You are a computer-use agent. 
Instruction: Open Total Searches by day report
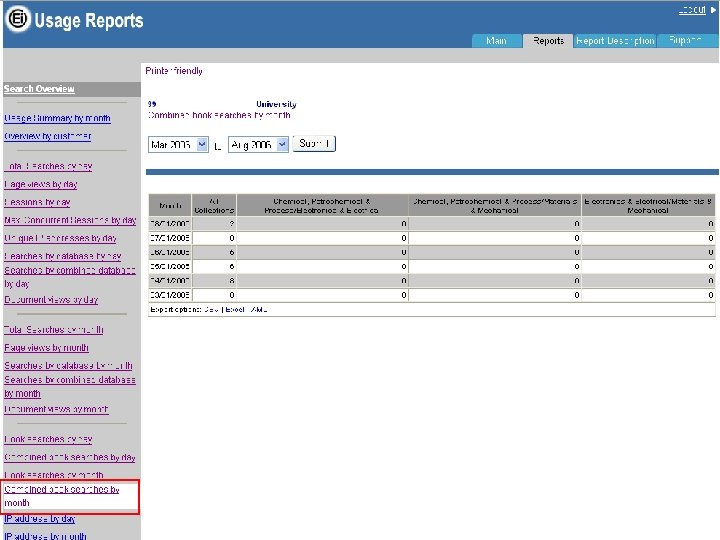click(x=48, y=166)
